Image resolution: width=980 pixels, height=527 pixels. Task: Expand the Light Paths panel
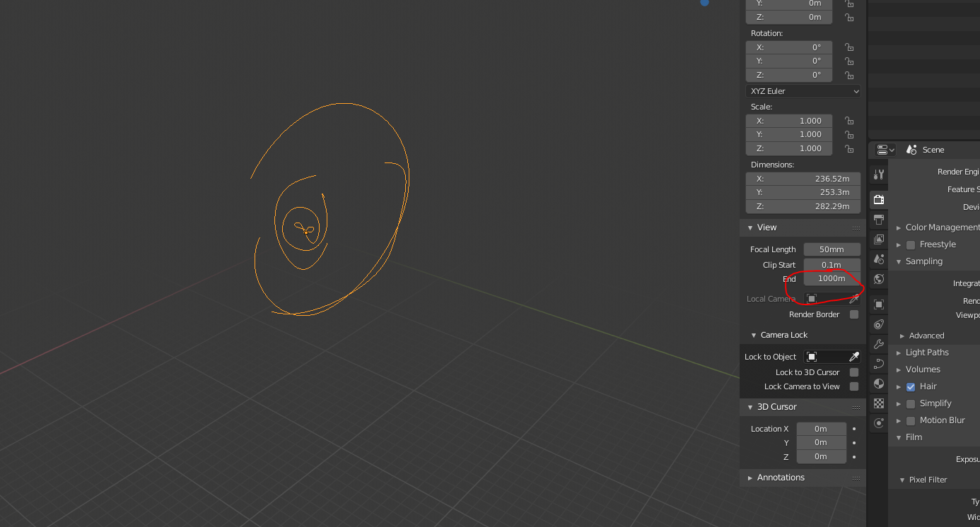point(899,353)
